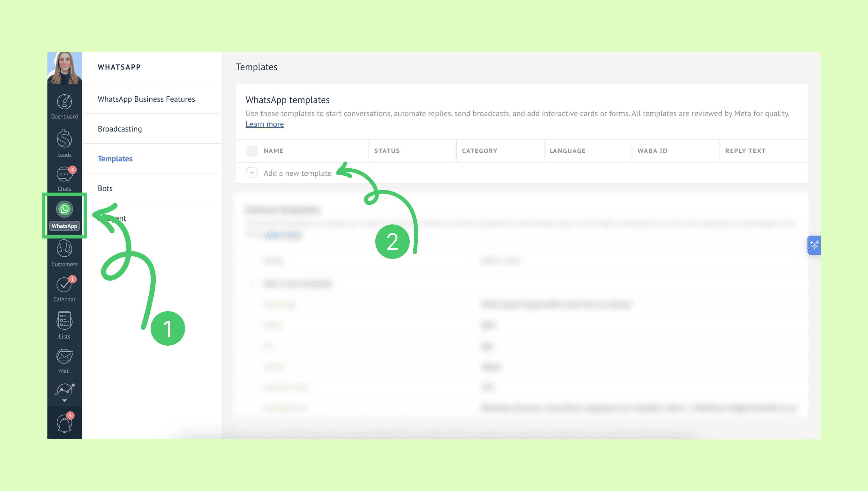This screenshot has height=491, width=868.
Task: Expand more sidebar items via down arrow
Action: tap(64, 401)
